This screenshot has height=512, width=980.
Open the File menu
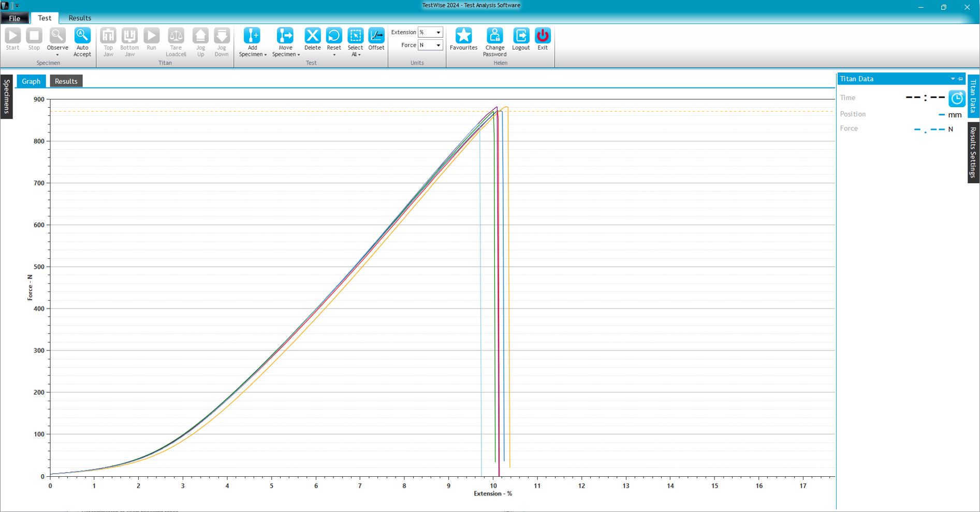(x=14, y=18)
